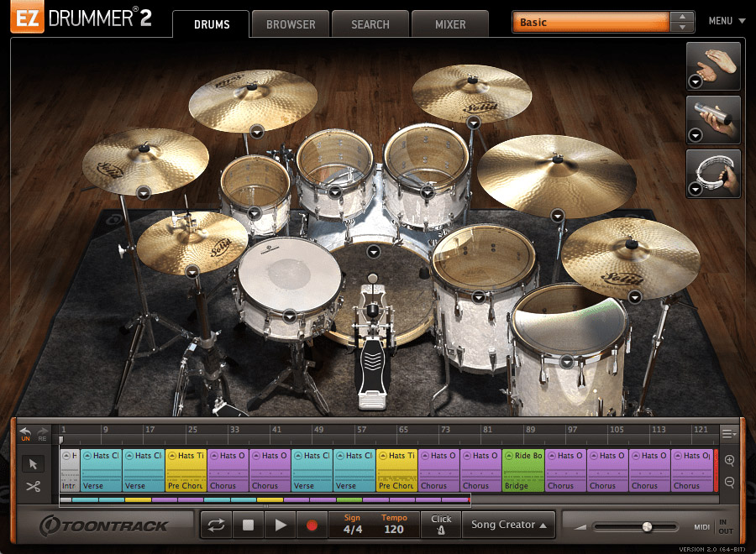This screenshot has width=756, height=554.
Task: Click the Tempo 120 display
Action: coord(394,524)
